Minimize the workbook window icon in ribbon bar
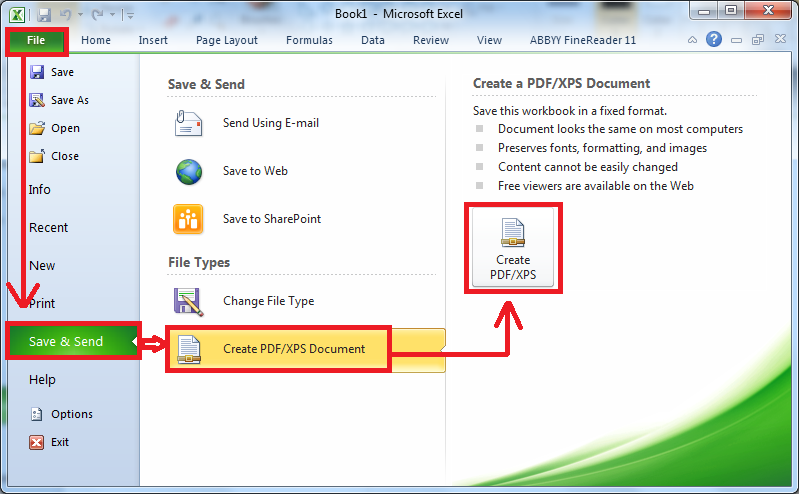Image resolution: width=799 pixels, height=494 pixels. coord(736,40)
